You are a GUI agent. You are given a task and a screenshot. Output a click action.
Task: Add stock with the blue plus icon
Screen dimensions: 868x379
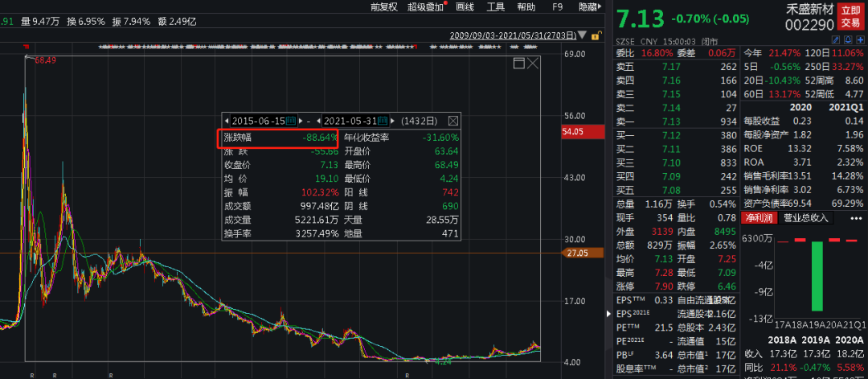(860, 40)
